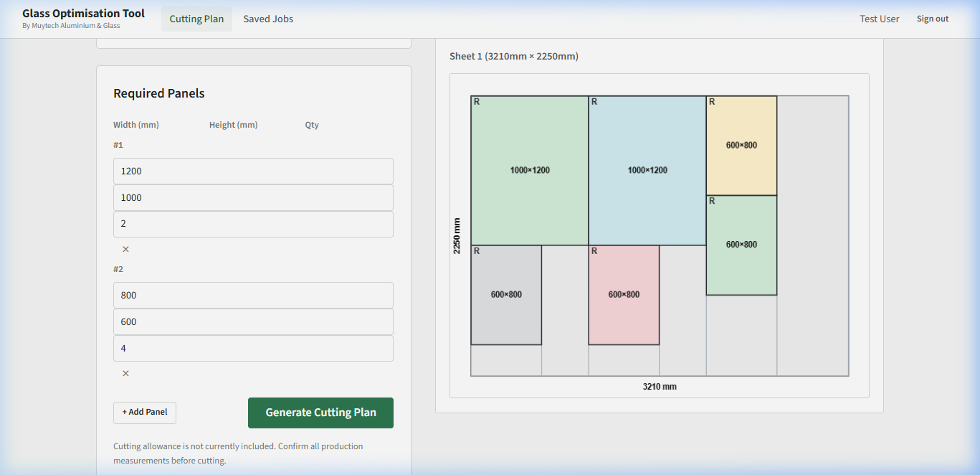
Task: Select the yellow 600×800 panel in diagram
Action: click(x=741, y=146)
